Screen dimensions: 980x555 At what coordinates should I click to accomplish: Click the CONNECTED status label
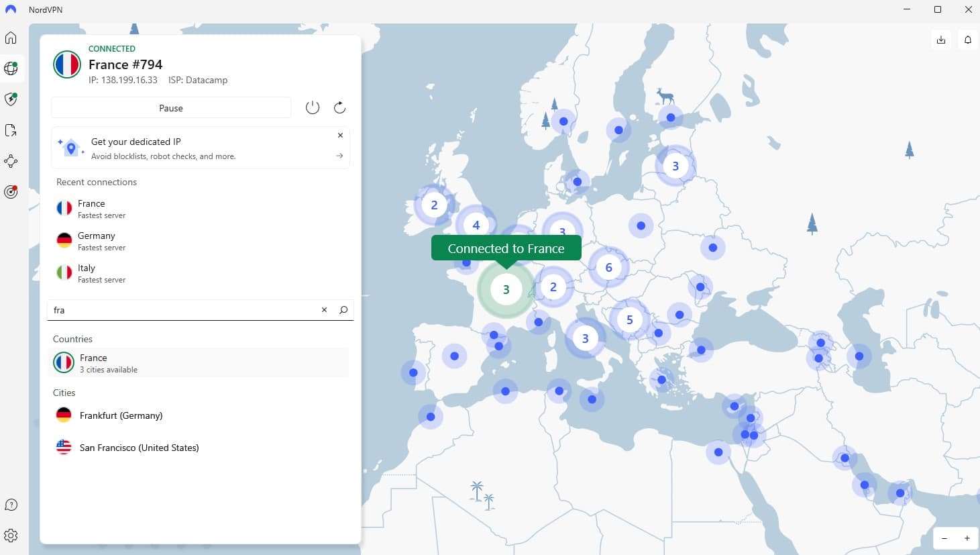click(112, 49)
